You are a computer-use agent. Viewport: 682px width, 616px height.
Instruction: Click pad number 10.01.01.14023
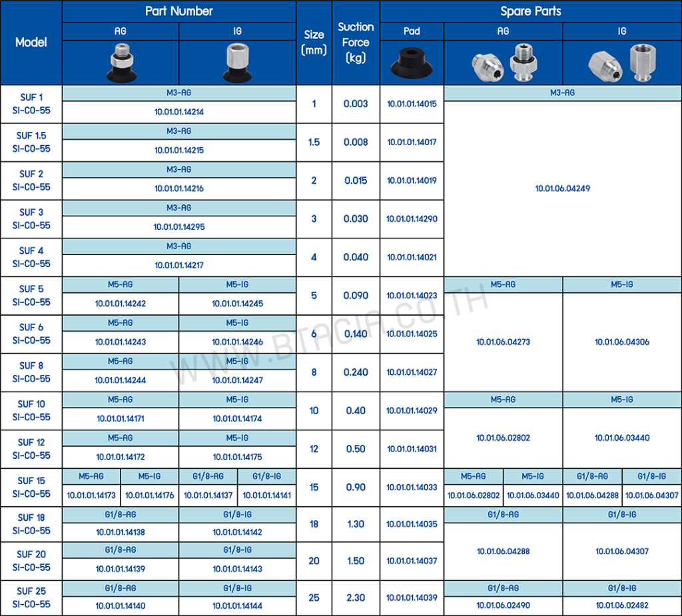pos(412,296)
